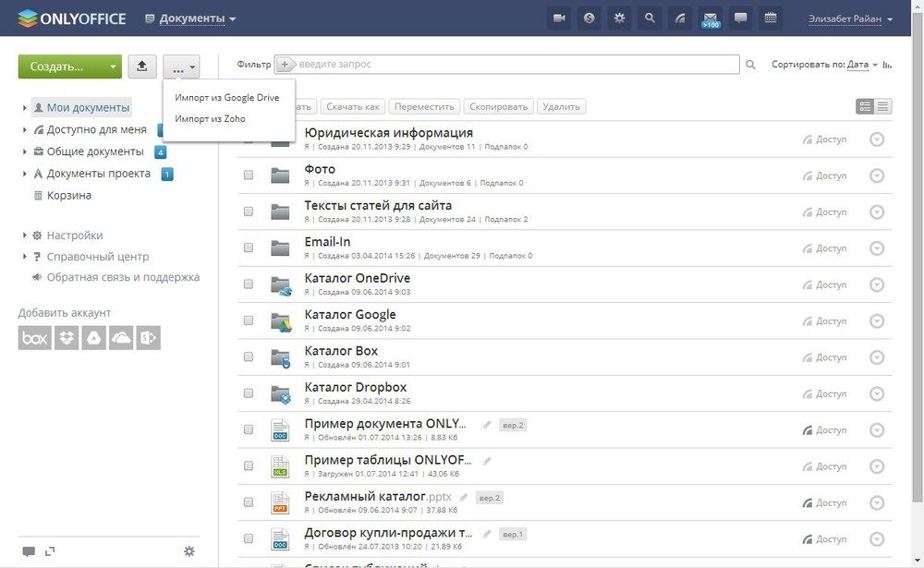This screenshot has width=924, height=568.
Task: Click the search magnifier in top bar
Action: [x=650, y=18]
